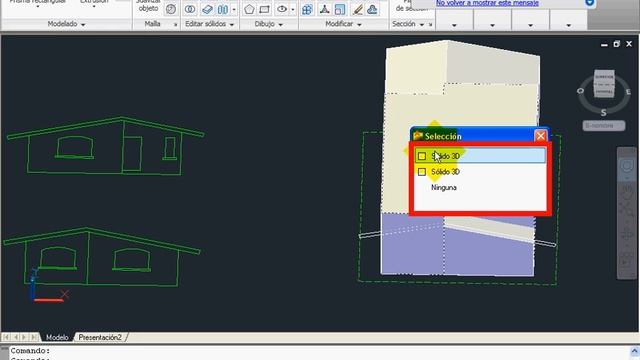
Task: Click the round icon beside Suavizar objeto
Action: 171,9
